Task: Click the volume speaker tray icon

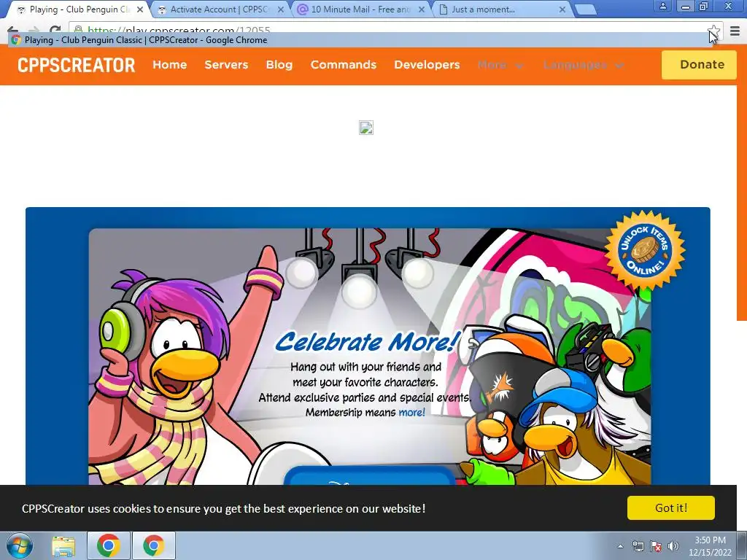Action: 673,546
